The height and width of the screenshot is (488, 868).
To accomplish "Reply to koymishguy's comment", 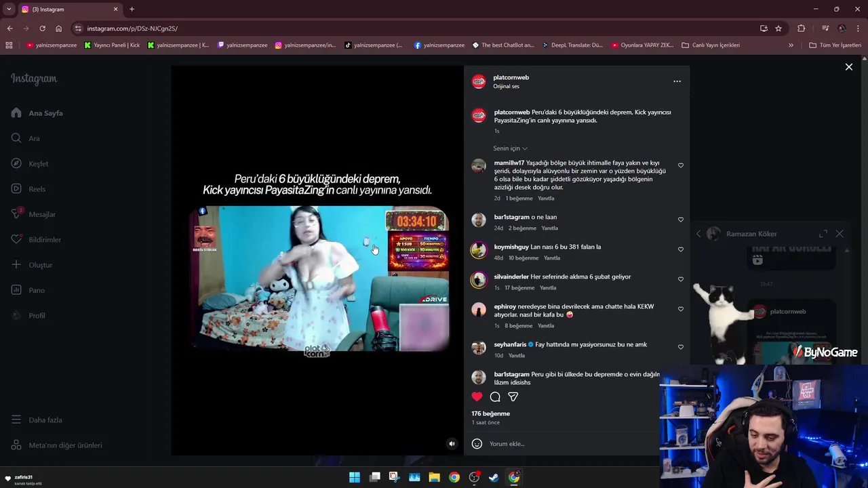I will coord(552,258).
